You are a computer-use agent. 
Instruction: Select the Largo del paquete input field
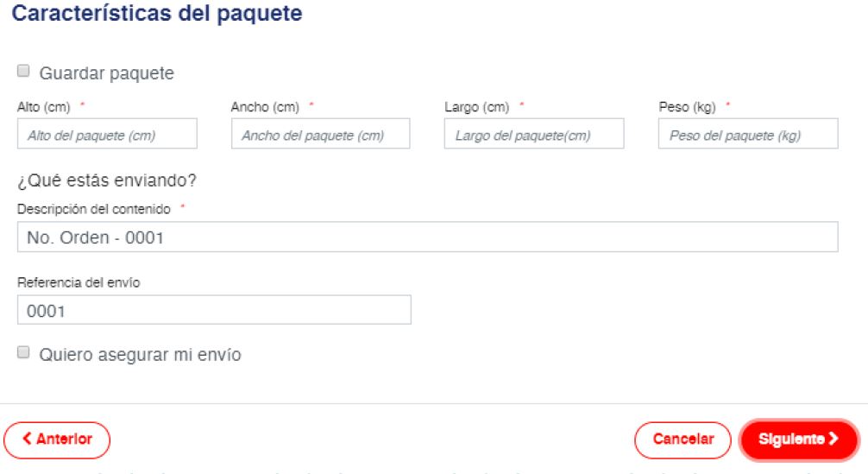[x=533, y=135]
